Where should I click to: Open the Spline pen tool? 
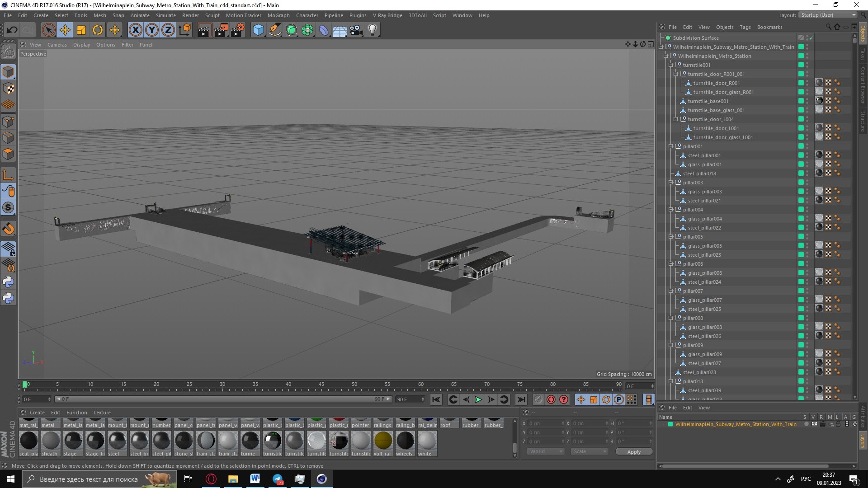pyautogui.click(x=274, y=30)
